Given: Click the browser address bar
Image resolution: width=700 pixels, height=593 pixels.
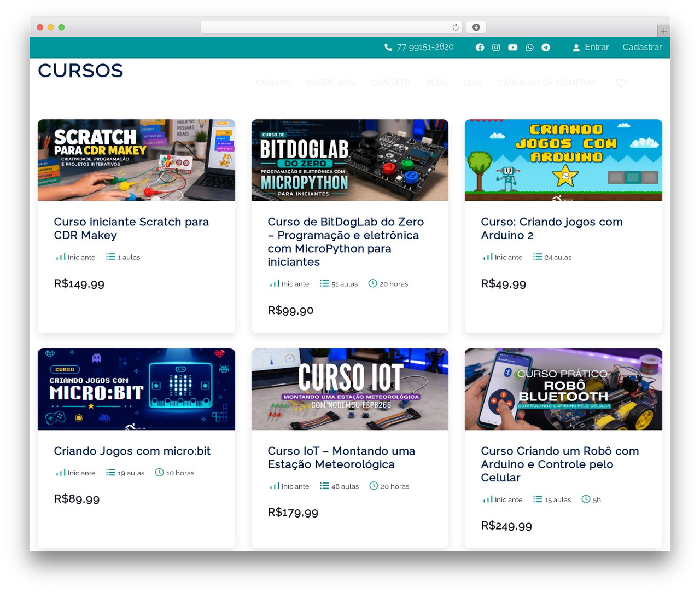Looking at the screenshot, I should click(x=331, y=27).
